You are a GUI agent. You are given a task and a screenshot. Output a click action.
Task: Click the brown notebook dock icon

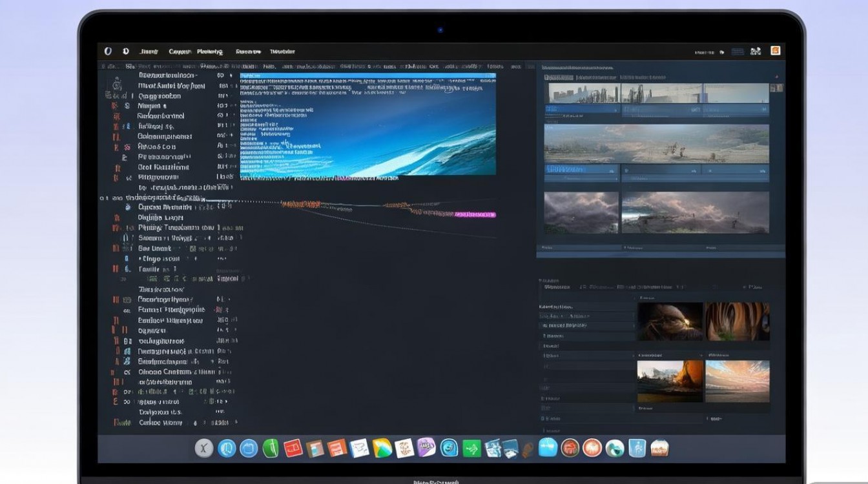coord(315,449)
